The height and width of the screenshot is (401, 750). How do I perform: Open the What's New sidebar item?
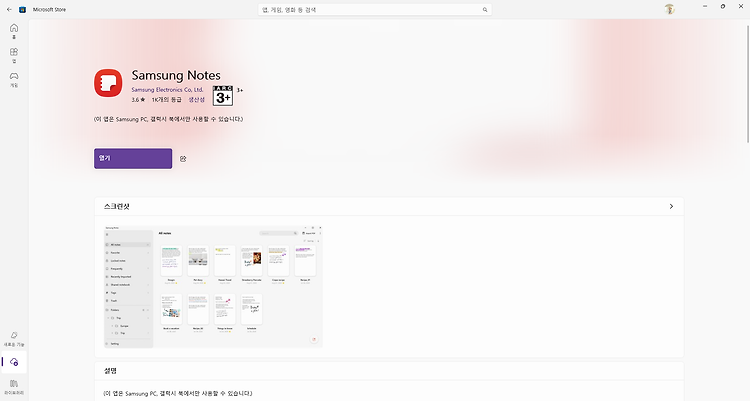click(x=14, y=339)
